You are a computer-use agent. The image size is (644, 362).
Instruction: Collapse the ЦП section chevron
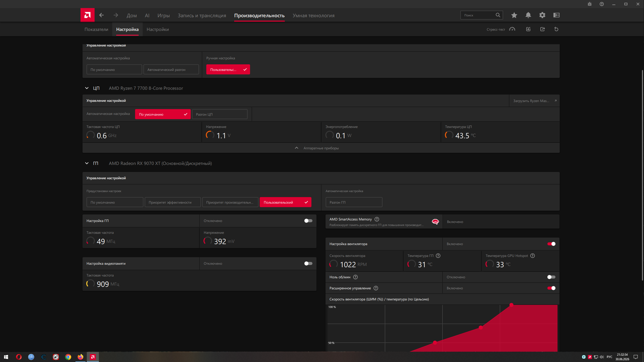(87, 88)
